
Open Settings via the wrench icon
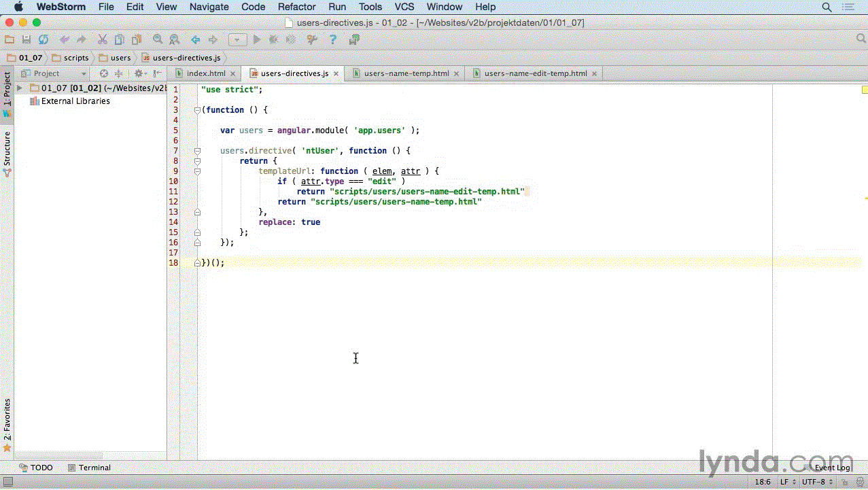[312, 40]
